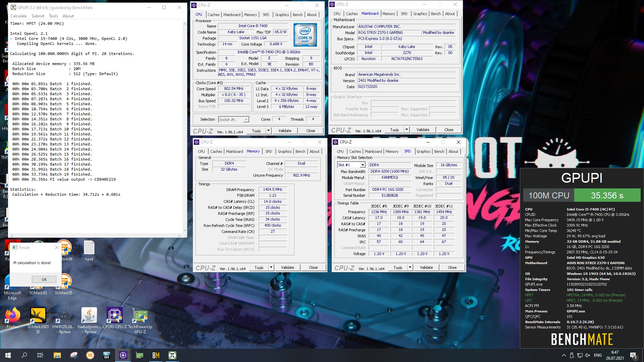Click GPUPI output vertical scrollbar
This screenshot has width=644, height=362.
(185, 127)
